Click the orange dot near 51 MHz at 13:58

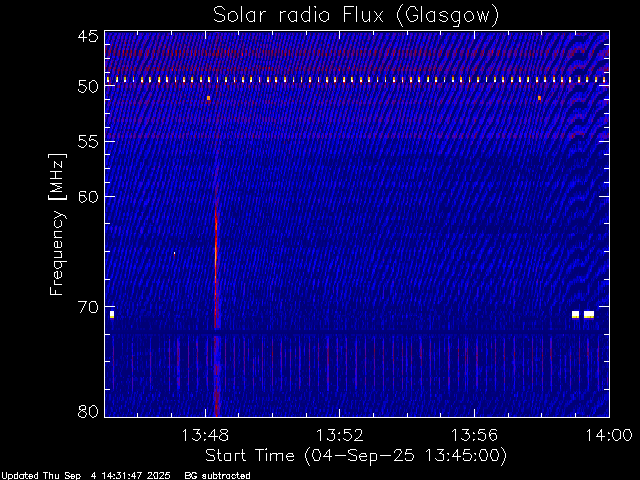tap(539, 98)
